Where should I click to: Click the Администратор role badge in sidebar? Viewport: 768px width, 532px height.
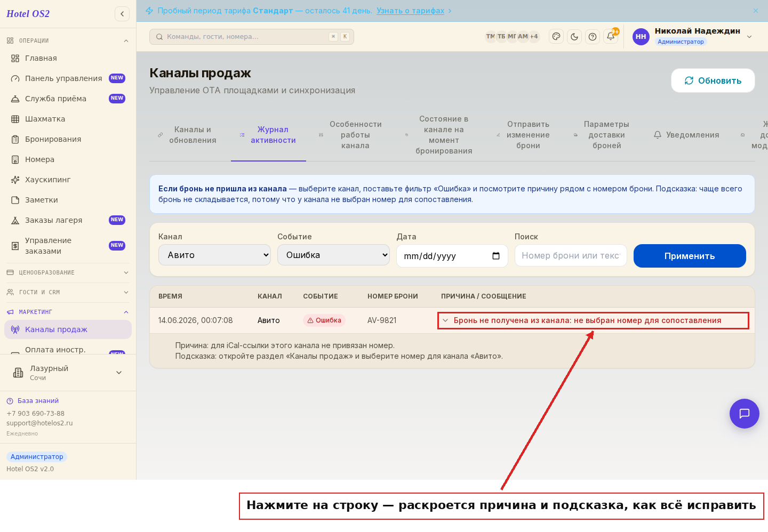click(37, 457)
